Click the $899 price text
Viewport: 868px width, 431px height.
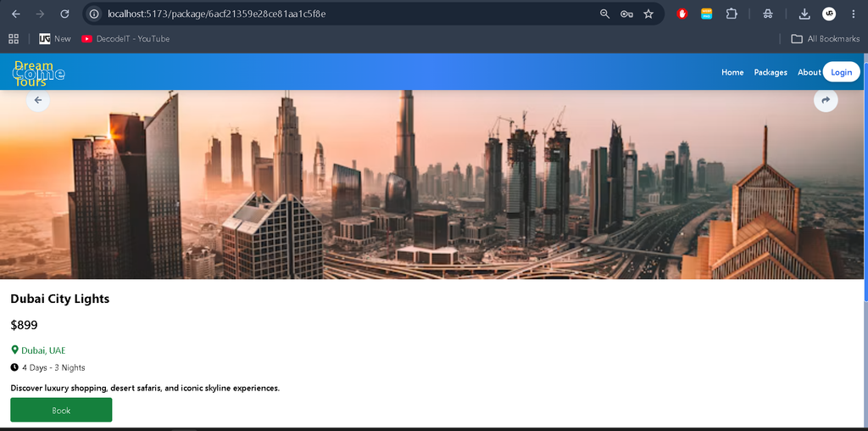[24, 325]
